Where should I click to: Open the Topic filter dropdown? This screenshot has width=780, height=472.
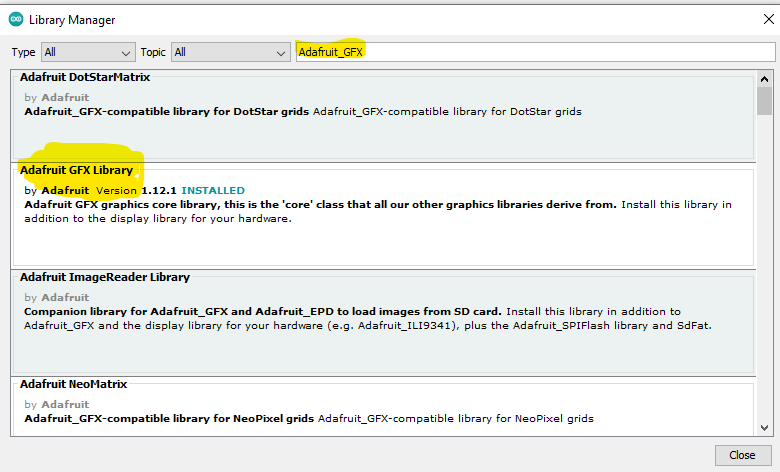click(x=231, y=52)
